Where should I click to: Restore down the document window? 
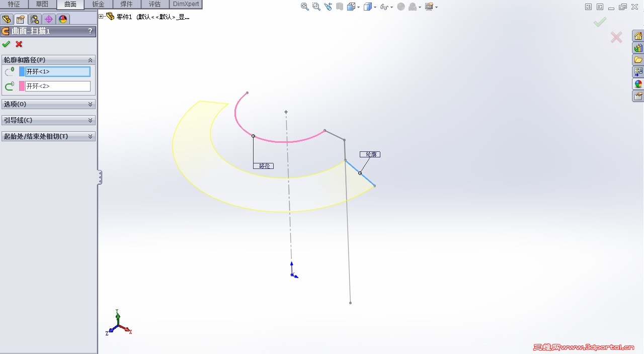[623, 7]
